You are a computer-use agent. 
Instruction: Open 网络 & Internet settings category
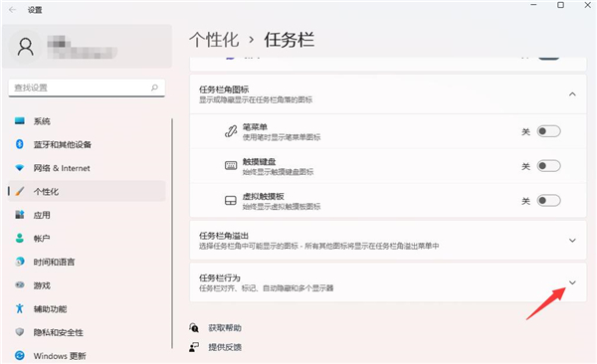[x=87, y=168]
